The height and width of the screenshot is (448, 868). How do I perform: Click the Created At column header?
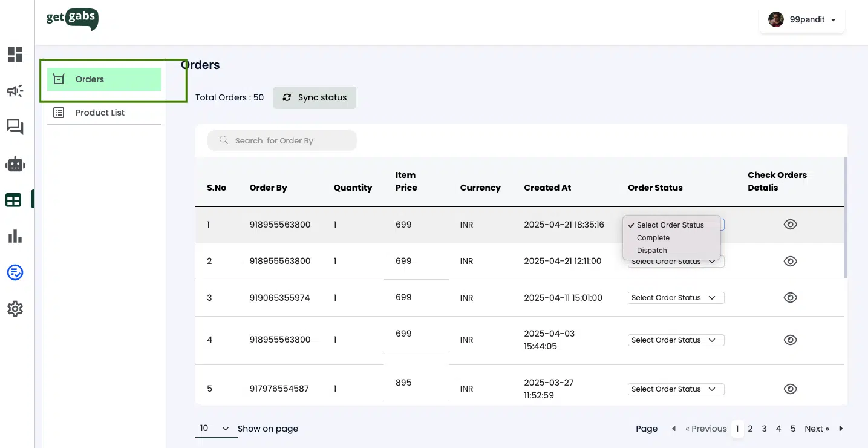click(547, 188)
